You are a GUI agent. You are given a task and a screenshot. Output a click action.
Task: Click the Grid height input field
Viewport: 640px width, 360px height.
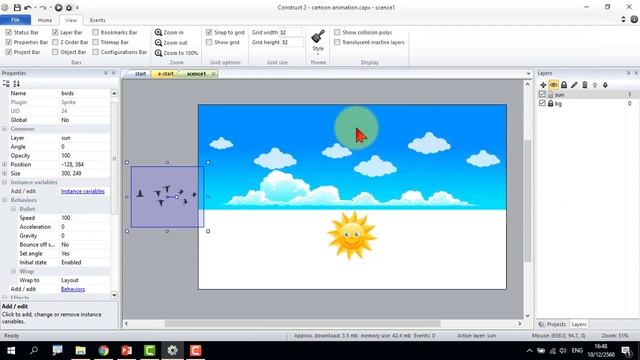(291, 42)
